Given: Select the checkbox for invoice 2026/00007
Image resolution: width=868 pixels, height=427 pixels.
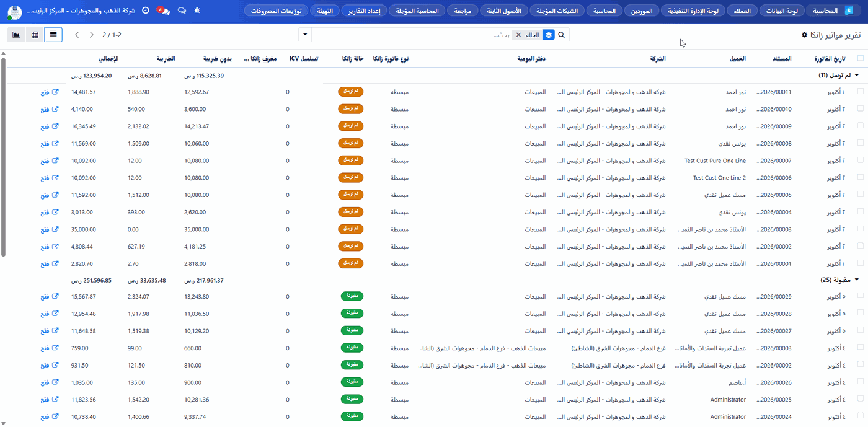Looking at the screenshot, I should 860,161.
